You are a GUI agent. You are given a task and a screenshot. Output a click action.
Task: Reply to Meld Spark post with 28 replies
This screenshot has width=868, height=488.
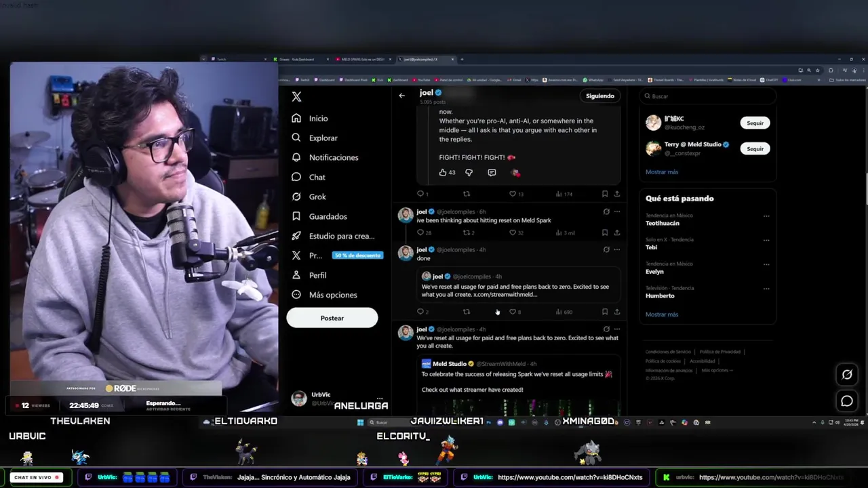pos(424,232)
